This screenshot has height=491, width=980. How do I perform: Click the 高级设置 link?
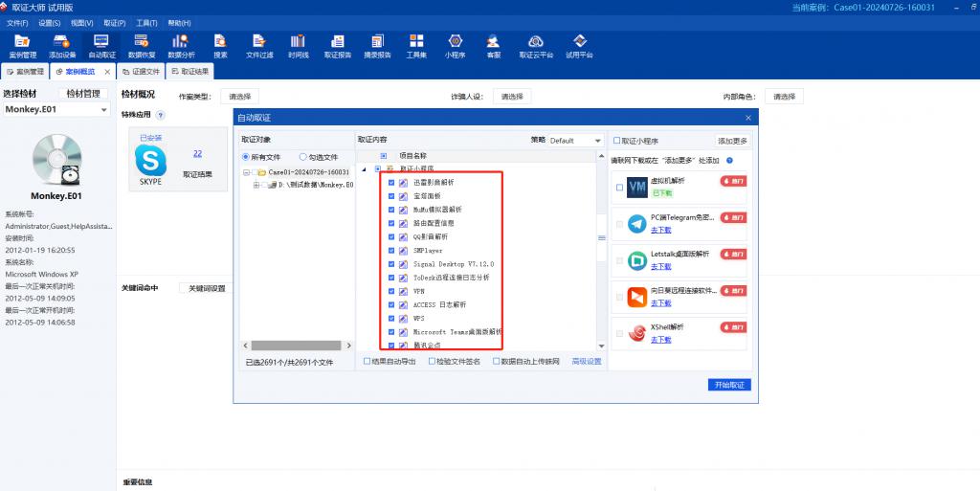pos(587,361)
